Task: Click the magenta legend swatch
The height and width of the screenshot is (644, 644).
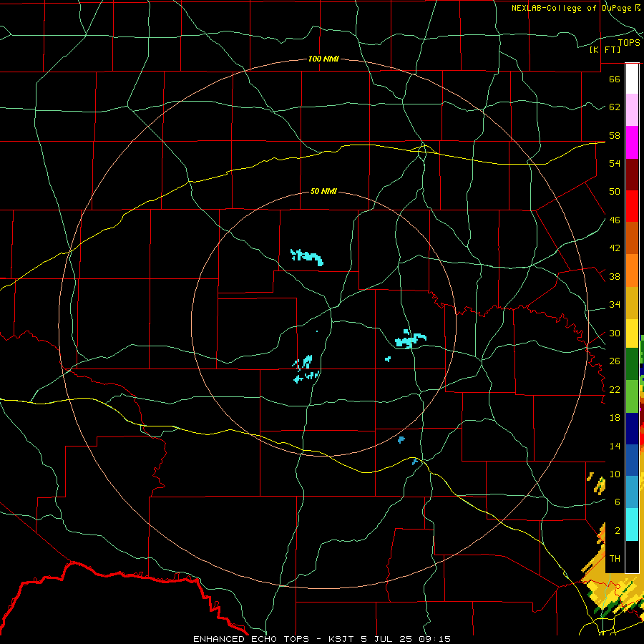Action: pyautogui.click(x=632, y=142)
